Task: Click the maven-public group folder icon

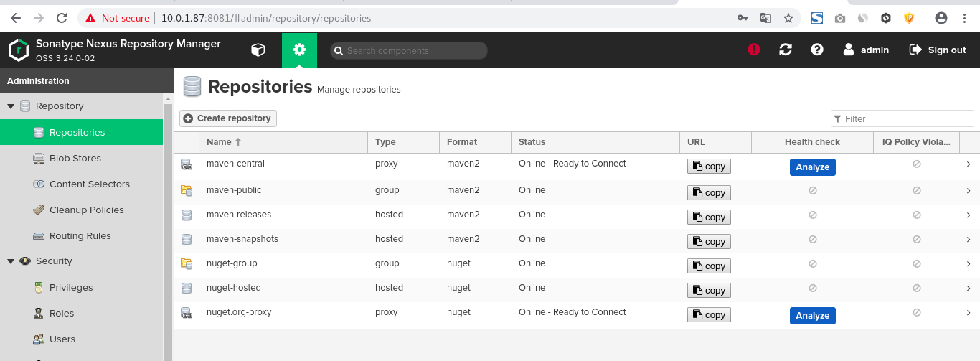Action: coord(187,190)
